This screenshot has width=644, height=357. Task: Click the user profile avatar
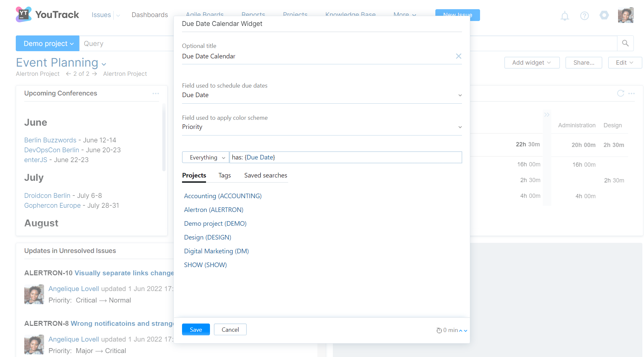coord(626,15)
